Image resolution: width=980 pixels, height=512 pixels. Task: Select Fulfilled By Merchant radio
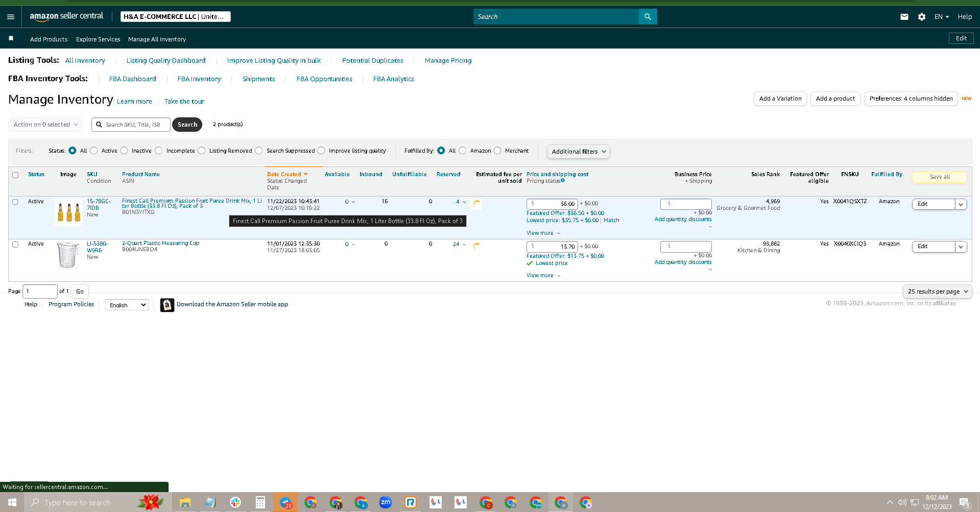point(497,151)
